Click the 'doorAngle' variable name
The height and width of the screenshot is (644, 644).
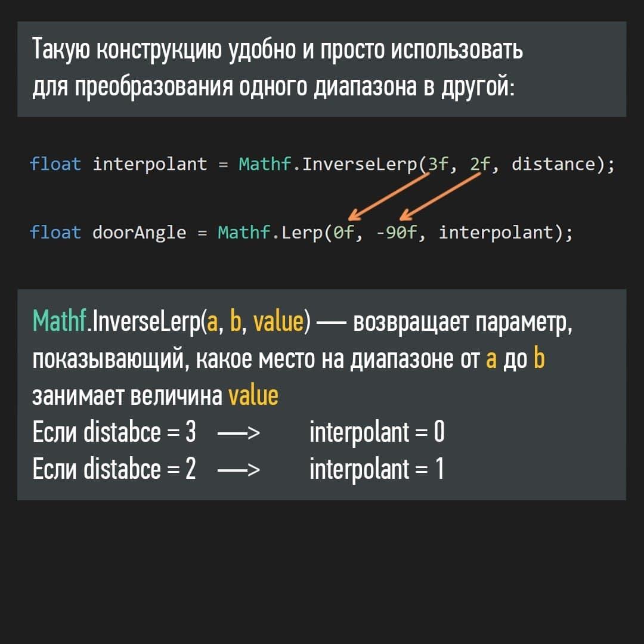point(139,233)
